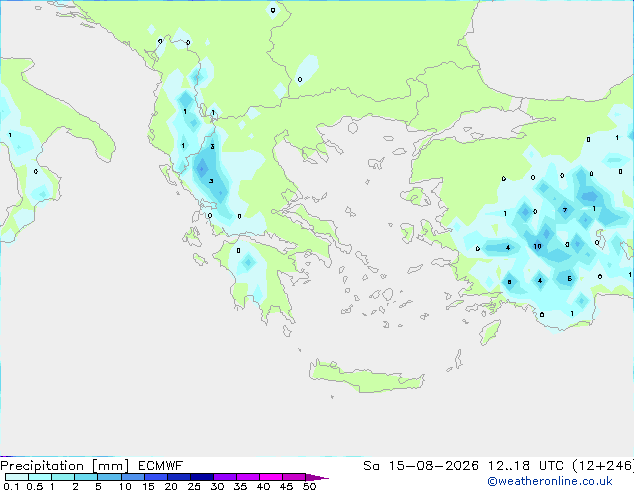Viewport: 634px width, 490px height.
Task: Click the '12..18 UTC' time text
Action: pos(525,466)
